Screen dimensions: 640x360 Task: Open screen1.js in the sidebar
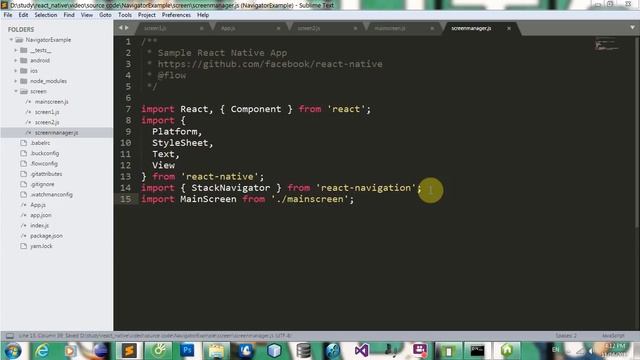click(x=47, y=112)
